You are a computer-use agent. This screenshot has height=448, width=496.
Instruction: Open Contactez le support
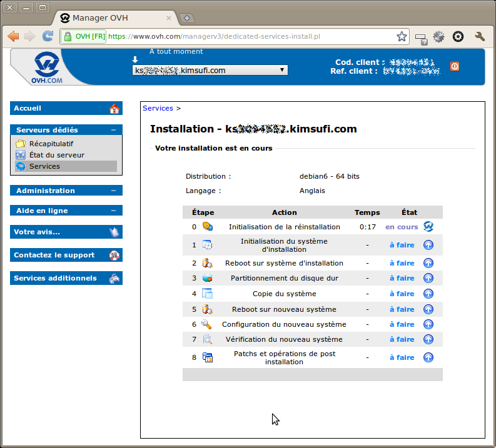coord(66,255)
